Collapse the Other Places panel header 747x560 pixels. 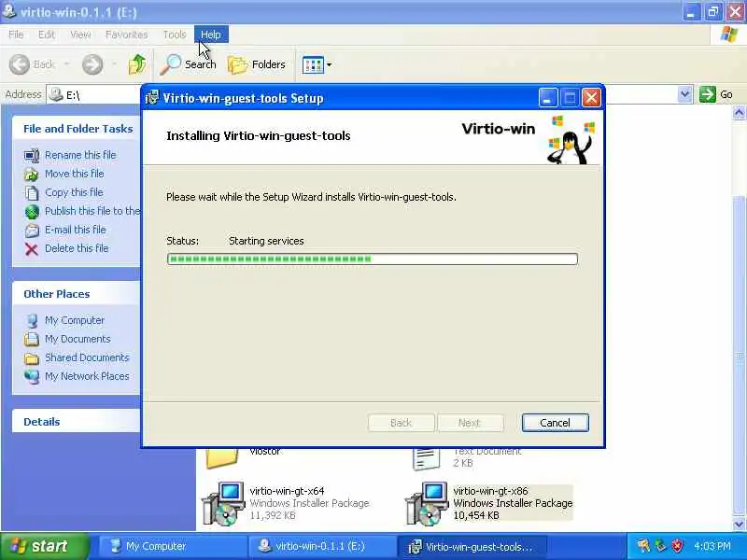tap(77, 294)
